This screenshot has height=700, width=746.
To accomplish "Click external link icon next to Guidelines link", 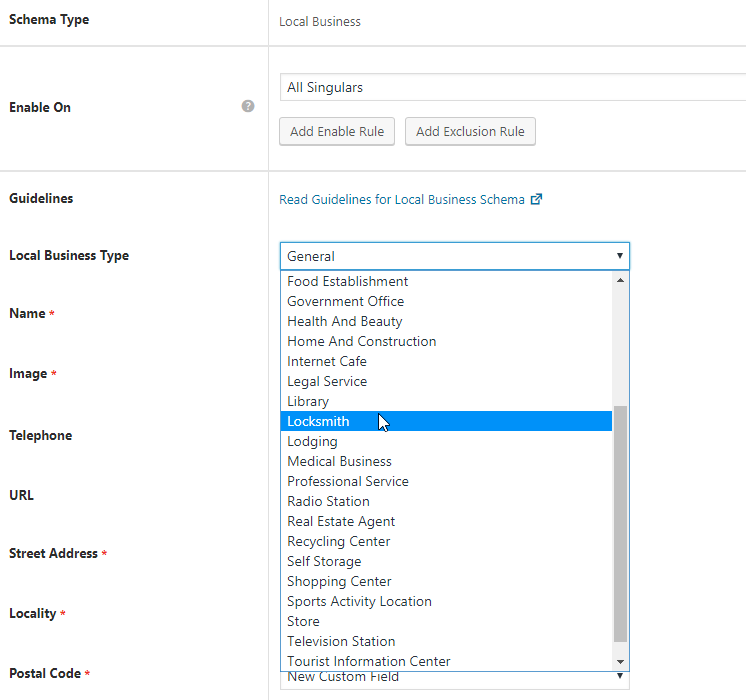I will pyautogui.click(x=536, y=199).
